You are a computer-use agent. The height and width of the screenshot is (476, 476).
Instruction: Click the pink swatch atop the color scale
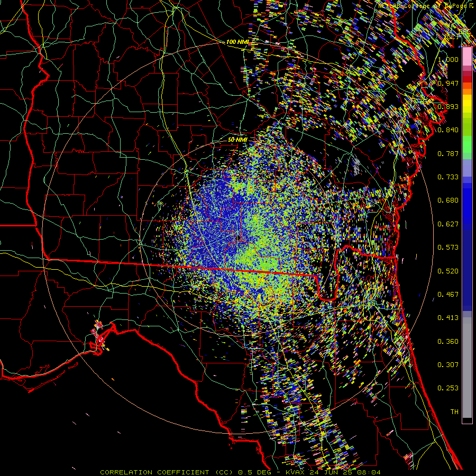(467, 57)
